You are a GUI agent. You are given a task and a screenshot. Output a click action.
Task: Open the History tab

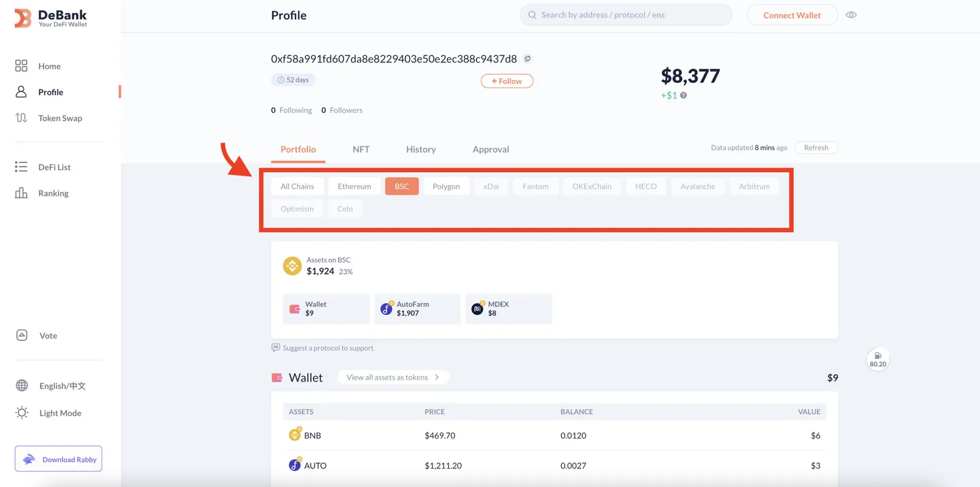coord(421,149)
